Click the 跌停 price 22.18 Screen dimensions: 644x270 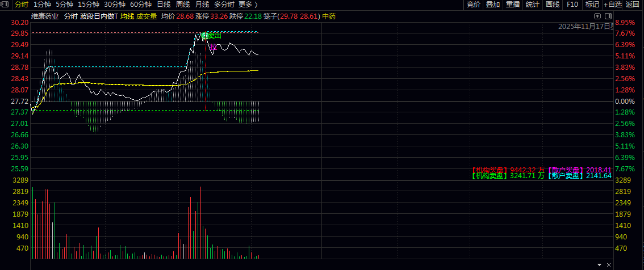(253, 16)
